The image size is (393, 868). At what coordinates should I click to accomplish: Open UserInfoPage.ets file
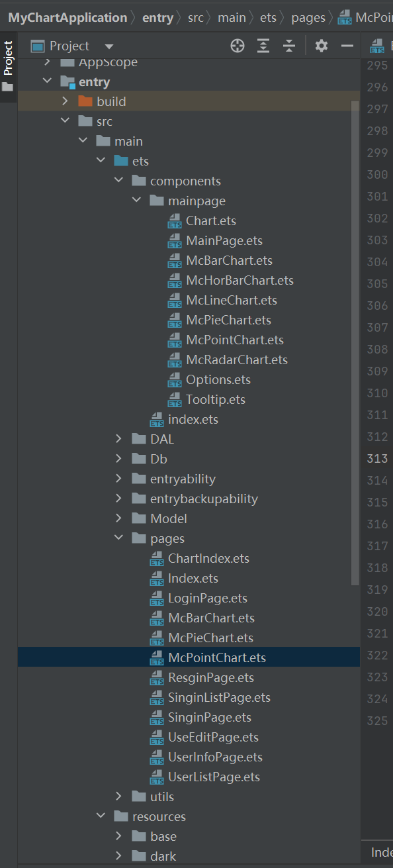click(x=215, y=757)
